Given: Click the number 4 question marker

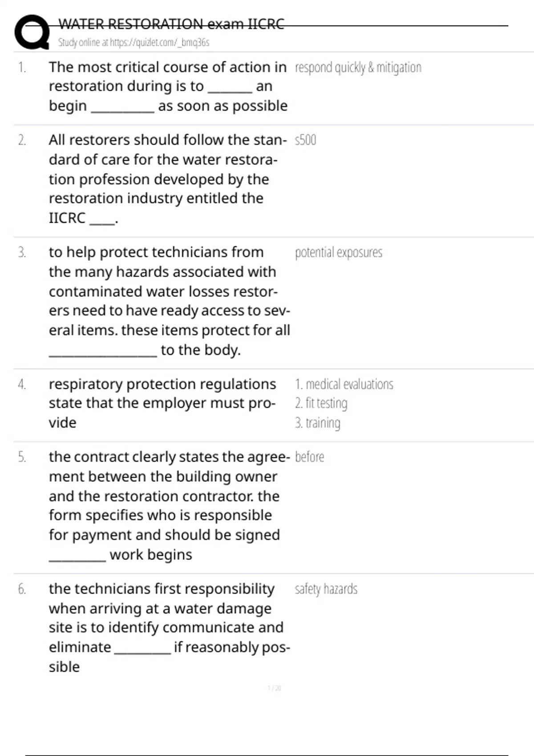Looking at the screenshot, I should [22, 384].
